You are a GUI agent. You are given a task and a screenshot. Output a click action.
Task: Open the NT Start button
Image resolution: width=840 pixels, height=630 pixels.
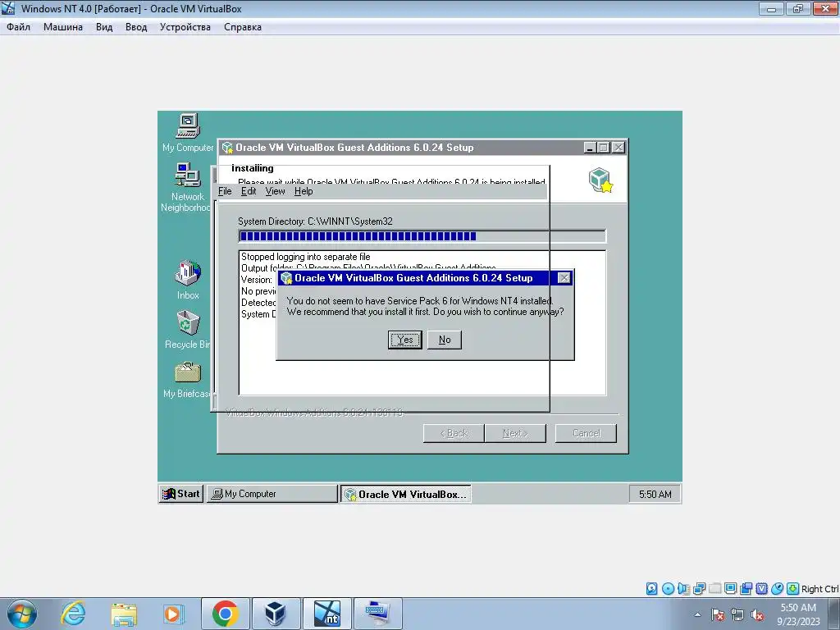tap(181, 494)
